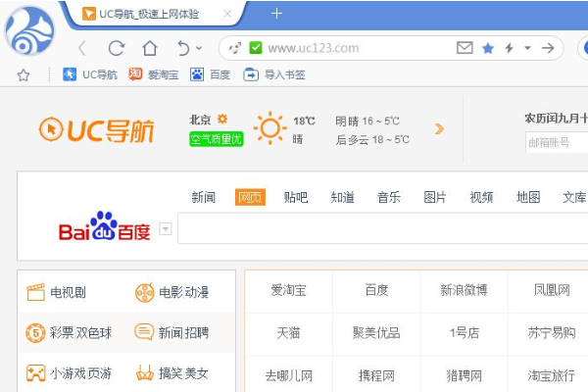Open 1号店 site link
Image resolution: width=588 pixels, height=392 pixels.
pos(465,333)
